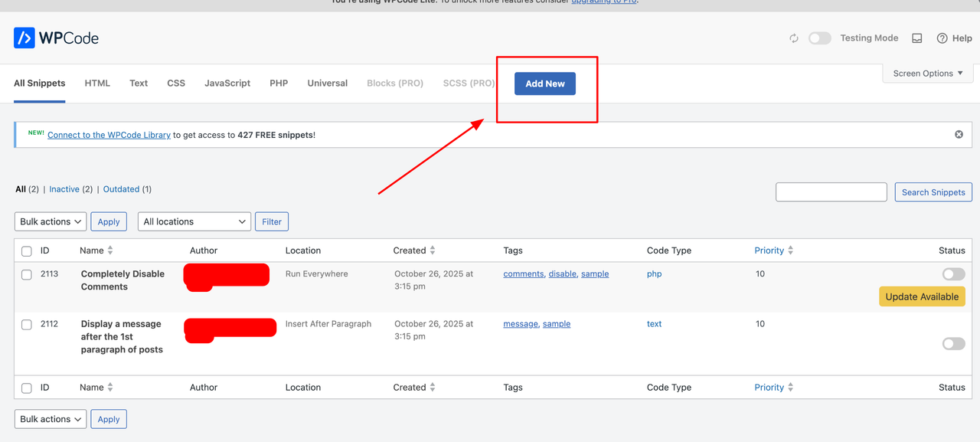Open the All locations dropdown
This screenshot has width=980, height=442.
click(194, 221)
